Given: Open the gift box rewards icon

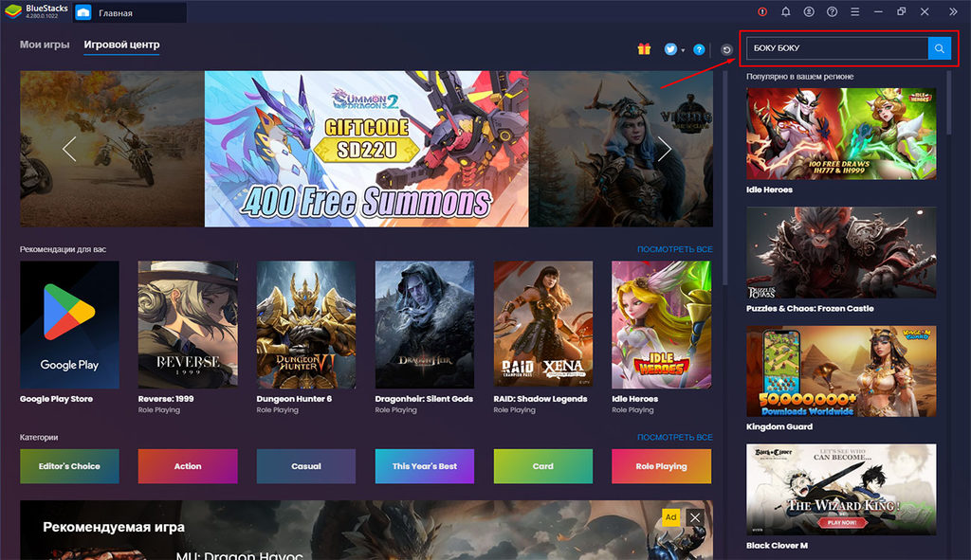Looking at the screenshot, I should pyautogui.click(x=644, y=49).
